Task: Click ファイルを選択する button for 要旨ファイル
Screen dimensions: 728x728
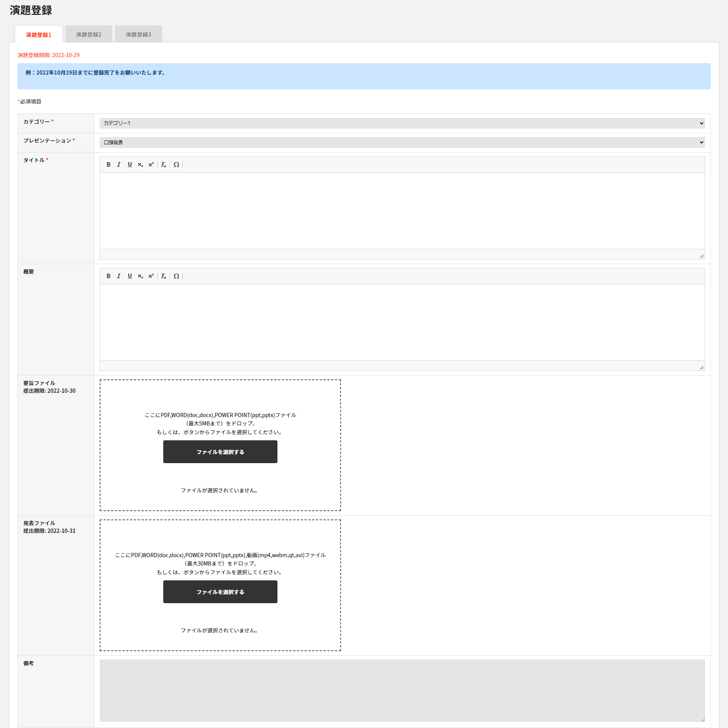Action: (x=220, y=452)
